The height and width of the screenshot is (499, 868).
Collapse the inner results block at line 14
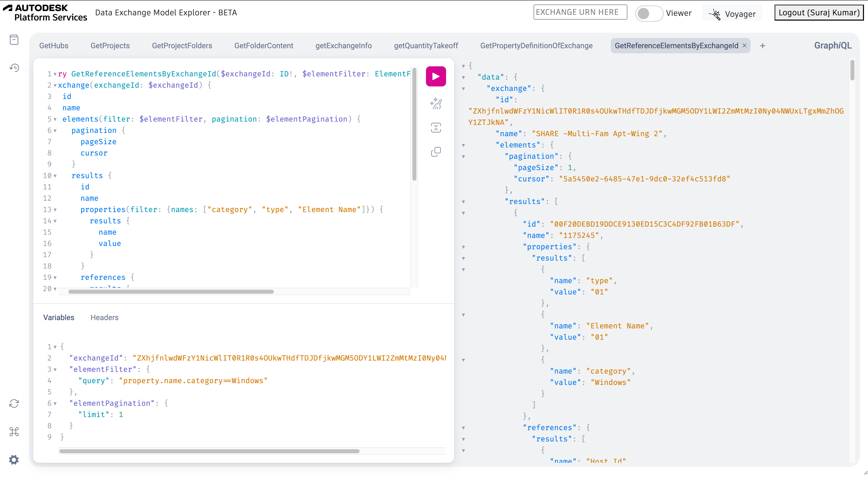pyautogui.click(x=55, y=221)
